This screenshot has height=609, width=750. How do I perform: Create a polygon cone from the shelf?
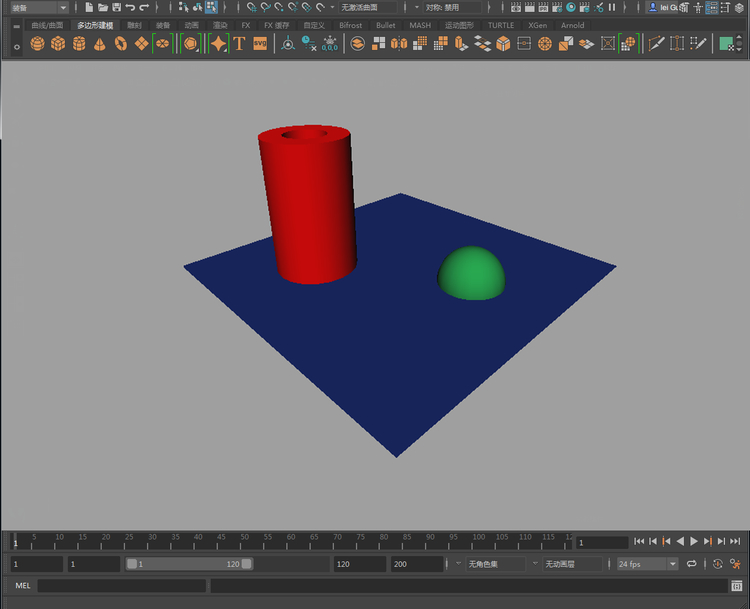[100, 44]
